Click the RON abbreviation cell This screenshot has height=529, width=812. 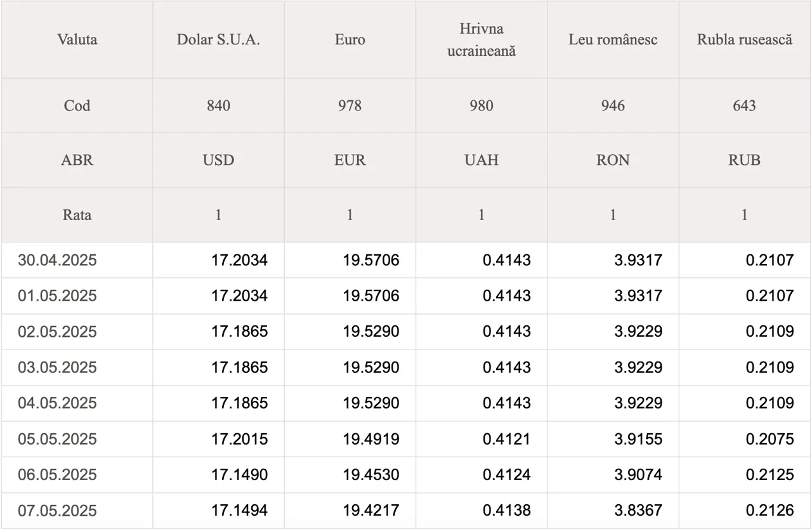613,160
